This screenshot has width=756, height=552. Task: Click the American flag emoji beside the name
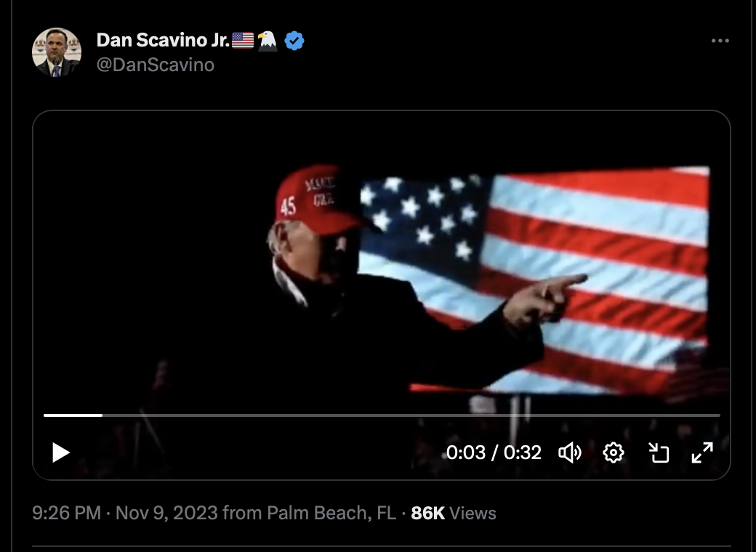click(x=243, y=41)
